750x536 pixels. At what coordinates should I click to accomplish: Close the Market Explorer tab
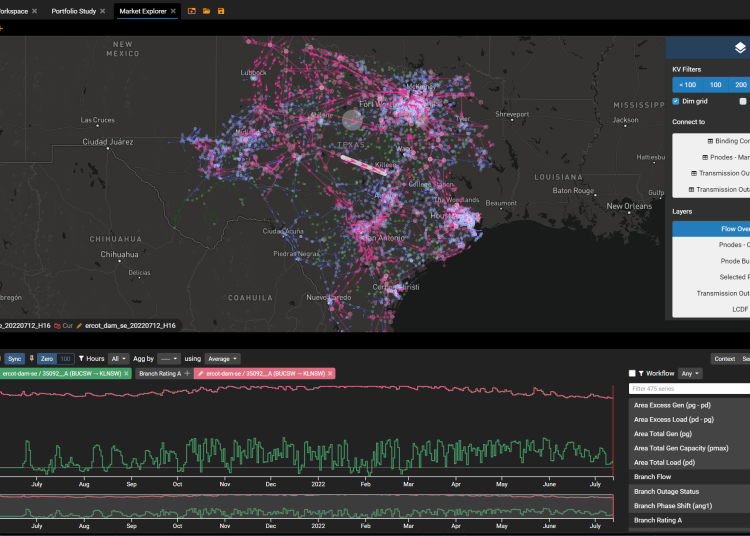coord(173,11)
